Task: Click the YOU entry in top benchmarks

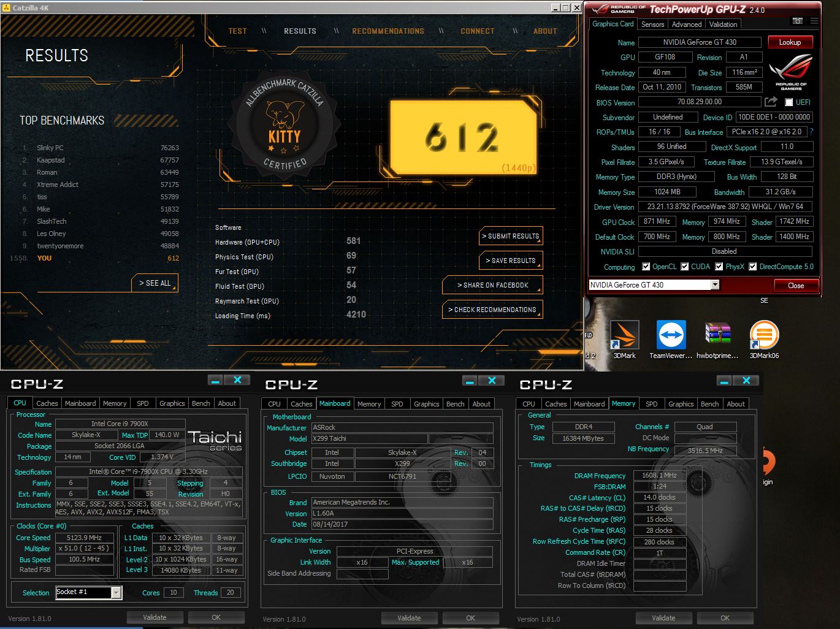Action: point(94,258)
